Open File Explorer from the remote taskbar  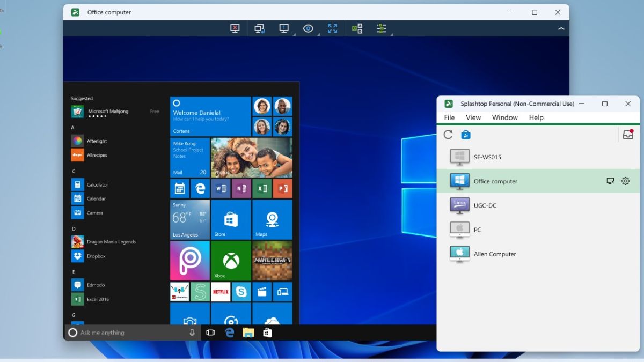(248, 333)
